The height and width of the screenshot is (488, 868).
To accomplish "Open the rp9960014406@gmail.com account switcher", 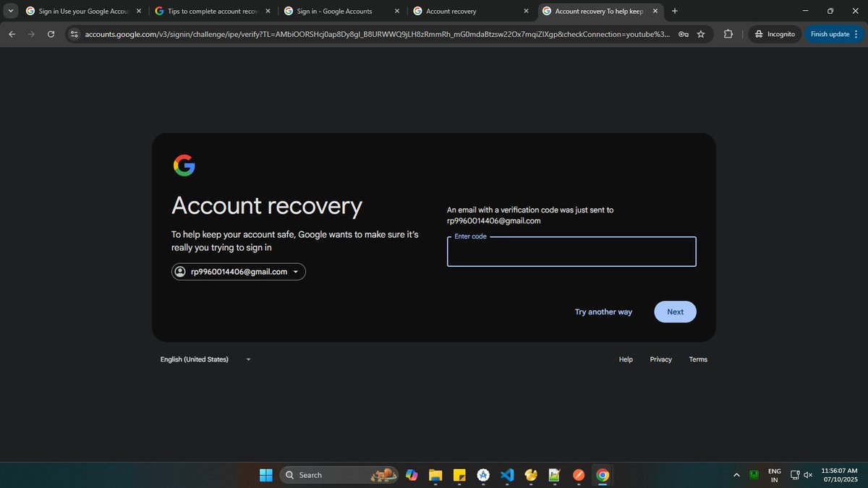I will pos(239,272).
